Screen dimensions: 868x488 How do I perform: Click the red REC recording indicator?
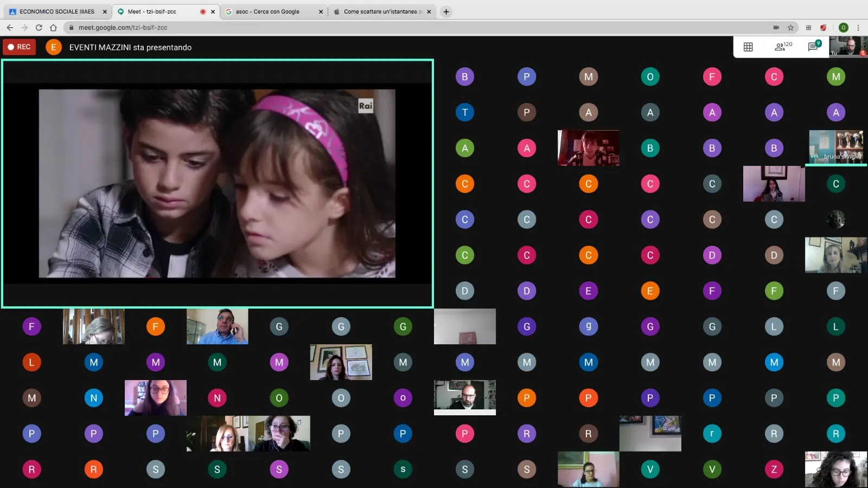(19, 47)
